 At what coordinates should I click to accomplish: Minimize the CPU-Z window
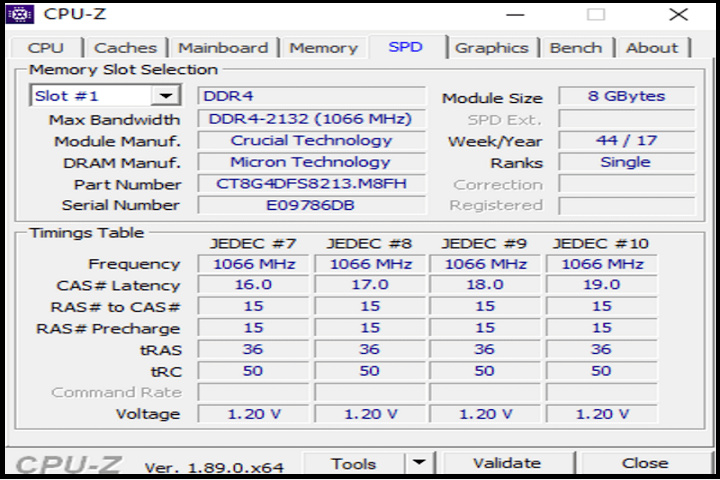[516, 15]
